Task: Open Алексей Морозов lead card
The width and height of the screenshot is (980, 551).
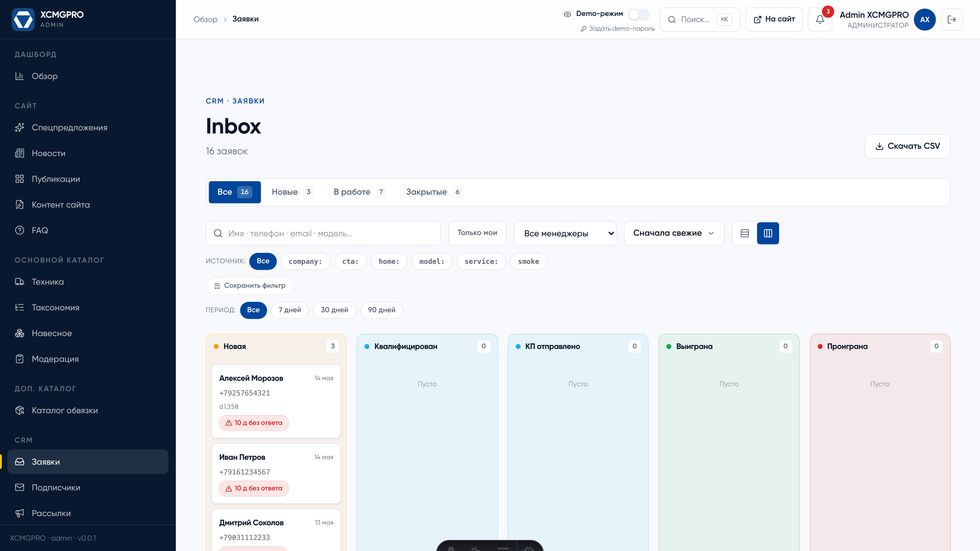Action: coord(276,401)
